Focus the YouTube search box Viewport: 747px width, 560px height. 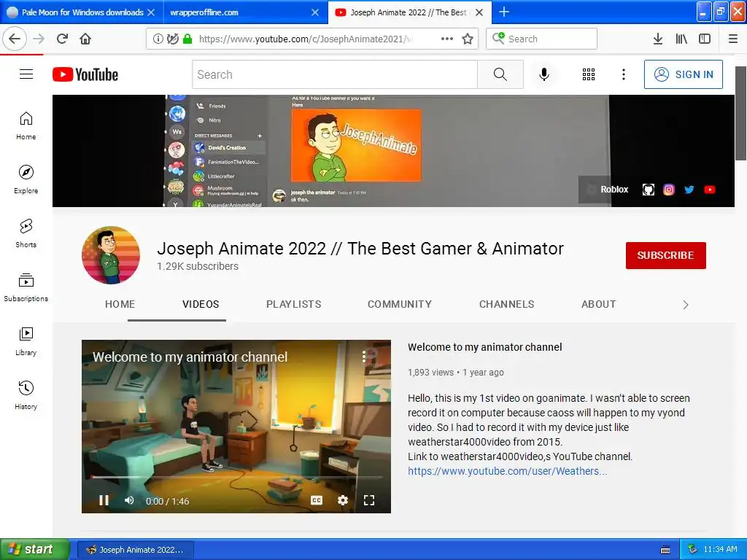click(x=334, y=74)
